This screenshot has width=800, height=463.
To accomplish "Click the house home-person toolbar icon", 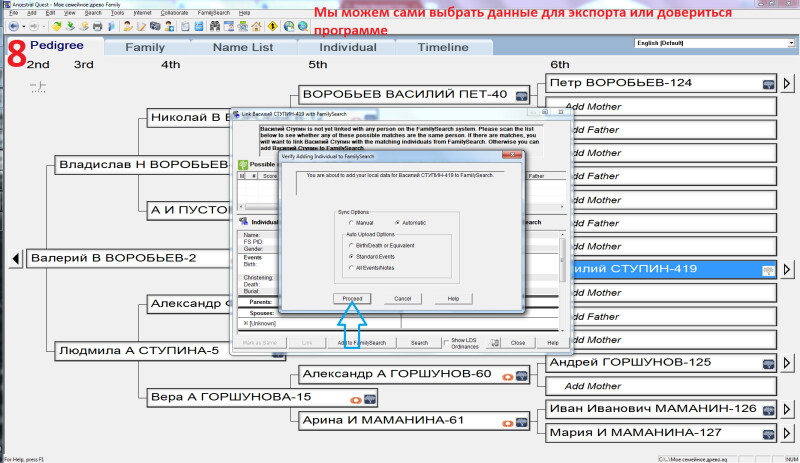I will pos(256,26).
